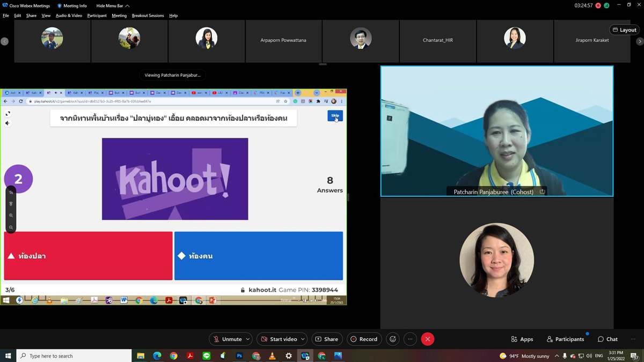Start video camera

(x=278, y=339)
